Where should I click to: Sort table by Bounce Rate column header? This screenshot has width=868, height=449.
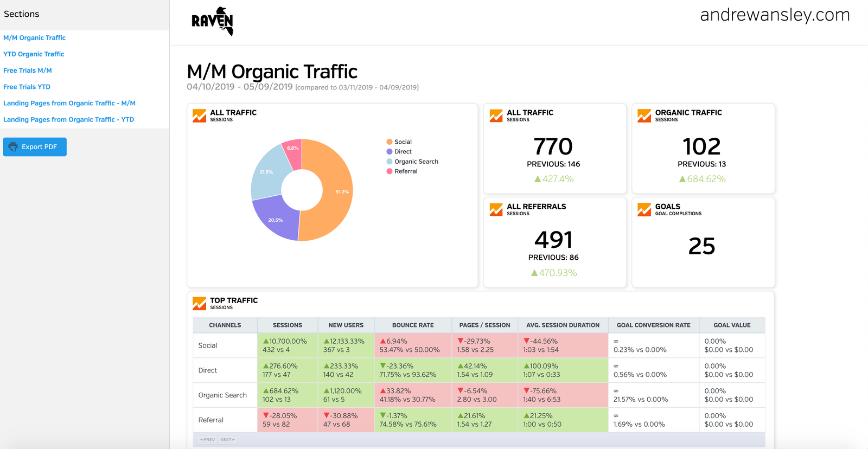tap(413, 325)
